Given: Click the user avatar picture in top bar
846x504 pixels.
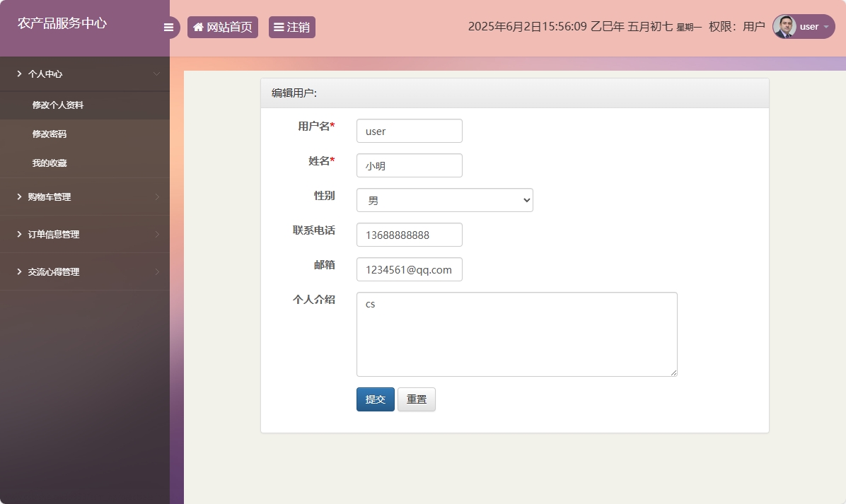Looking at the screenshot, I should [x=786, y=27].
